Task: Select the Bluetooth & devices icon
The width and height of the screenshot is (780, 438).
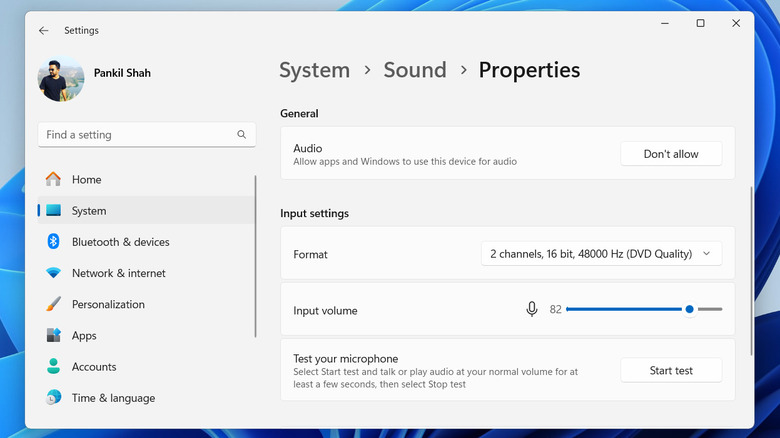Action: point(54,242)
